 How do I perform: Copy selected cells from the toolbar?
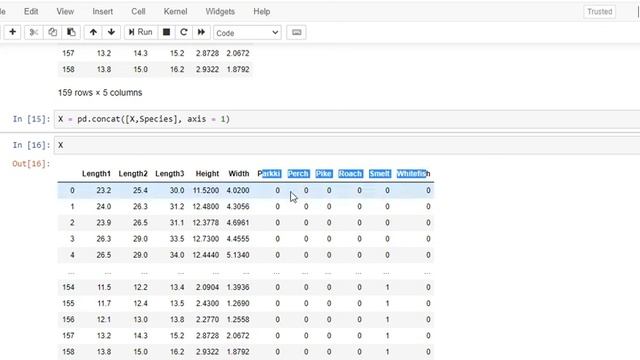coord(53,32)
